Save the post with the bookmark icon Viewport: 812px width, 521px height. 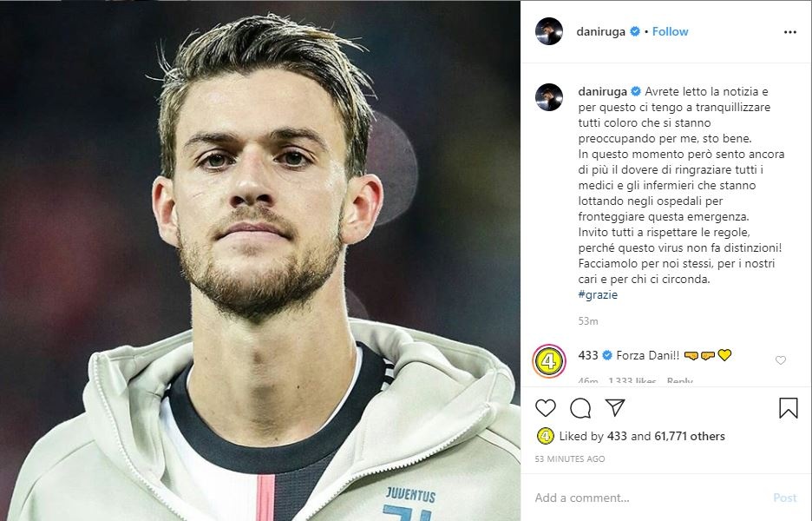(x=788, y=408)
